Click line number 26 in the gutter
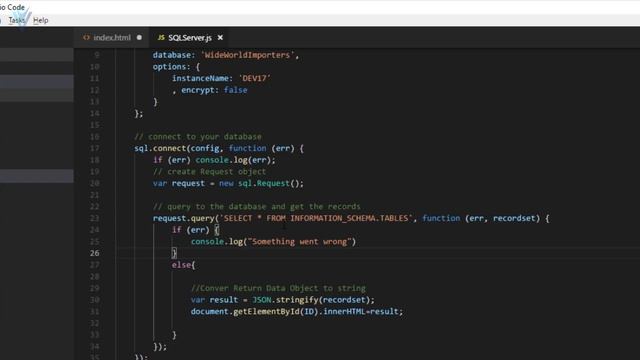 pyautogui.click(x=95, y=253)
